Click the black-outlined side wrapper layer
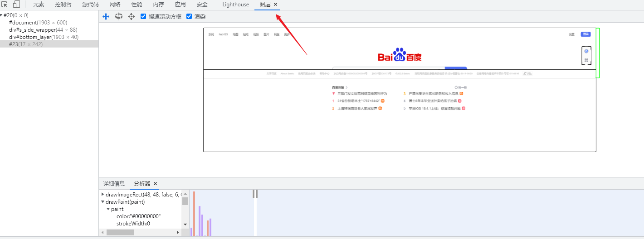The height and width of the screenshot is (239, 644). tap(586, 55)
